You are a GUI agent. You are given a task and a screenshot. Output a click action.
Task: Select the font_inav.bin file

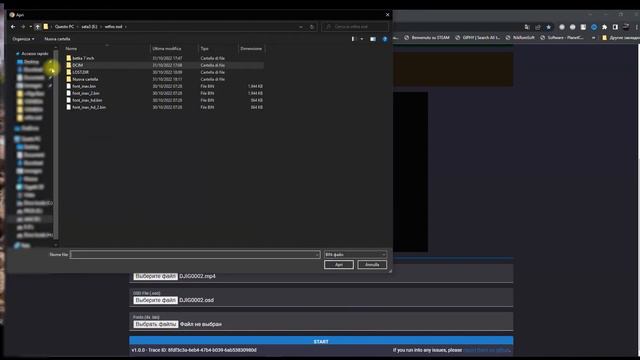tap(164, 86)
